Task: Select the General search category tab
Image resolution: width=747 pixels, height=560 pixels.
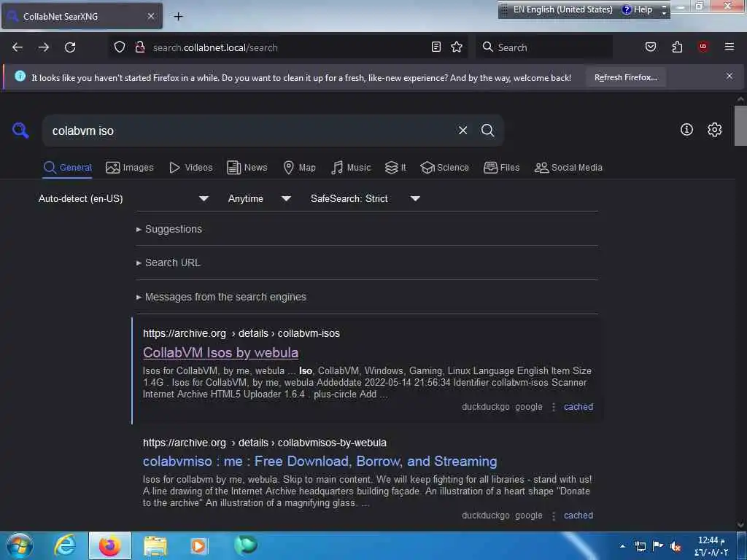Action: tap(67, 168)
